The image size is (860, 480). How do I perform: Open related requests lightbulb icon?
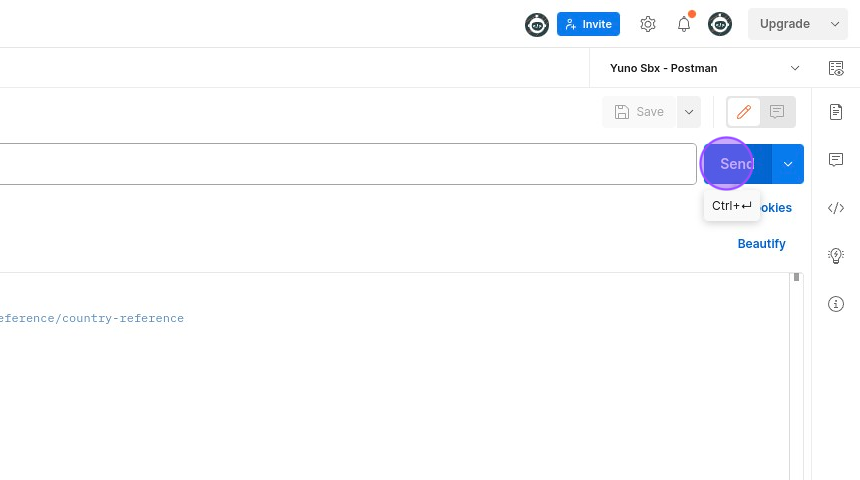[836, 256]
